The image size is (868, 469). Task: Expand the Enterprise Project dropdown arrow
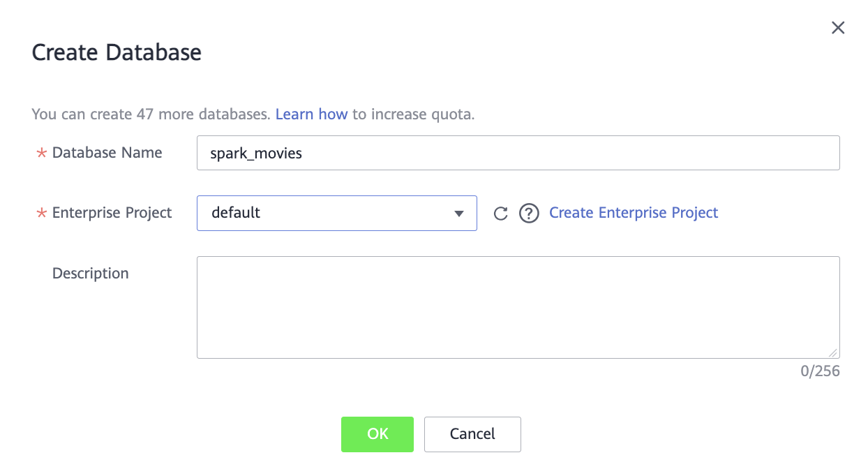click(x=458, y=214)
